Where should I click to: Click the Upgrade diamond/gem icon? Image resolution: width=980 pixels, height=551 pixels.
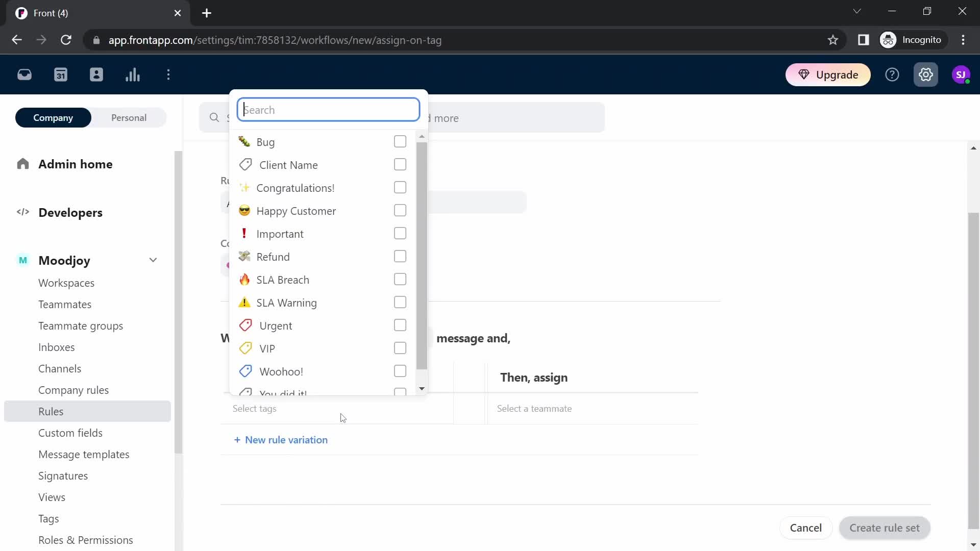tap(804, 74)
